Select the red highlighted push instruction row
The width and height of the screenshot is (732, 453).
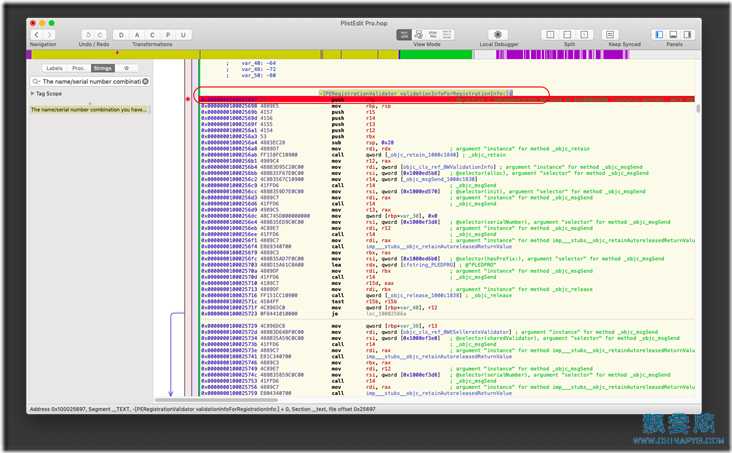[447, 99]
